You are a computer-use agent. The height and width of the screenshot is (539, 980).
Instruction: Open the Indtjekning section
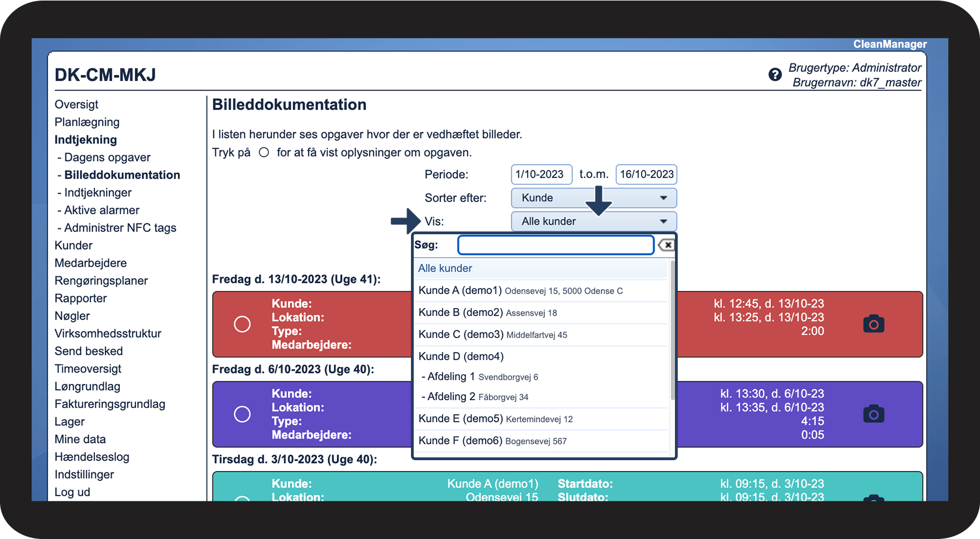pos(86,140)
